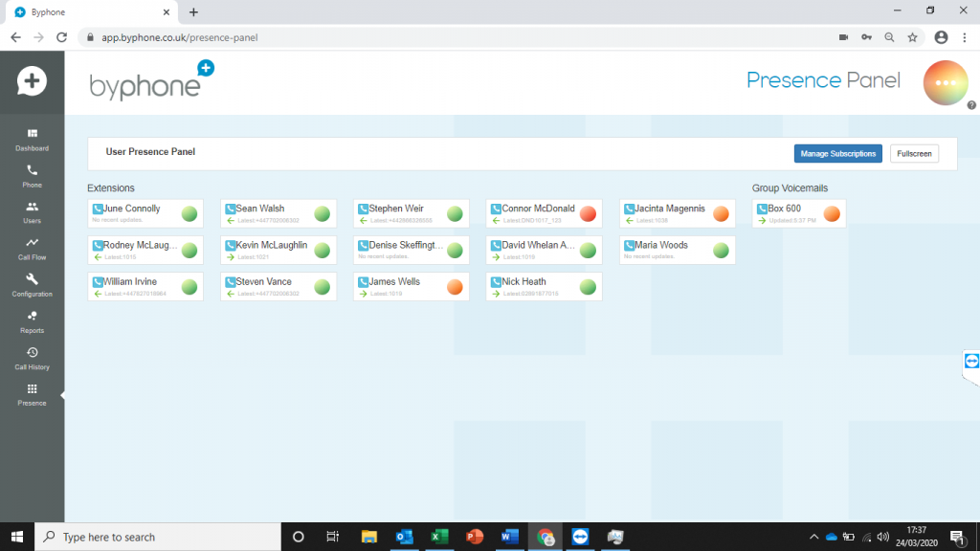Open Excel from the taskbar
Viewport: 980px width, 551px height.
[x=439, y=538]
